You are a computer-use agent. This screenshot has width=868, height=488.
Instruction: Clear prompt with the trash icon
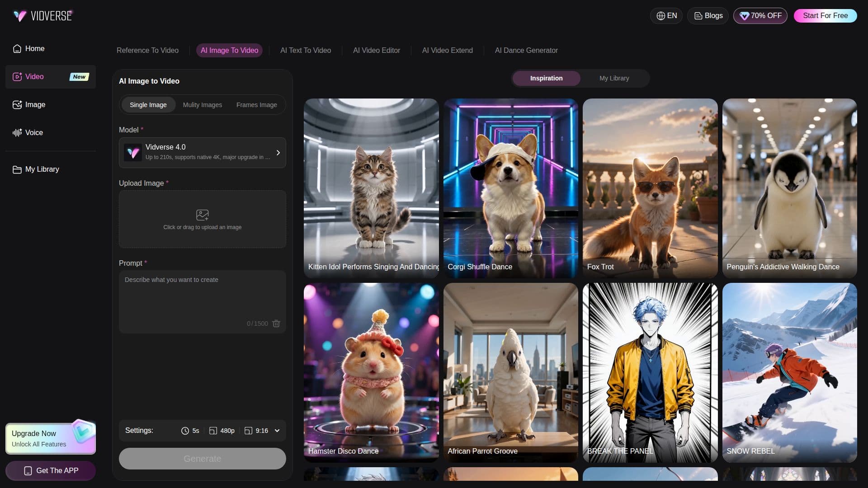coord(276,324)
